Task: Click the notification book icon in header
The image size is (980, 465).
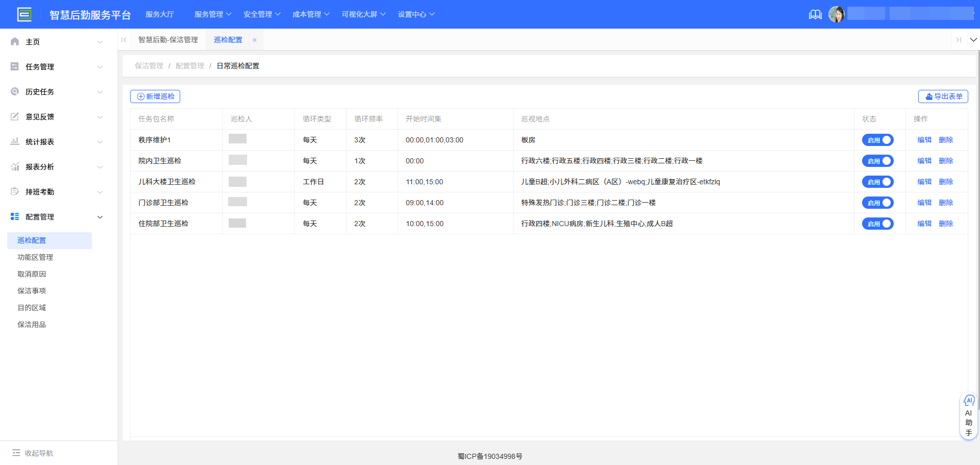Action: coord(815,14)
